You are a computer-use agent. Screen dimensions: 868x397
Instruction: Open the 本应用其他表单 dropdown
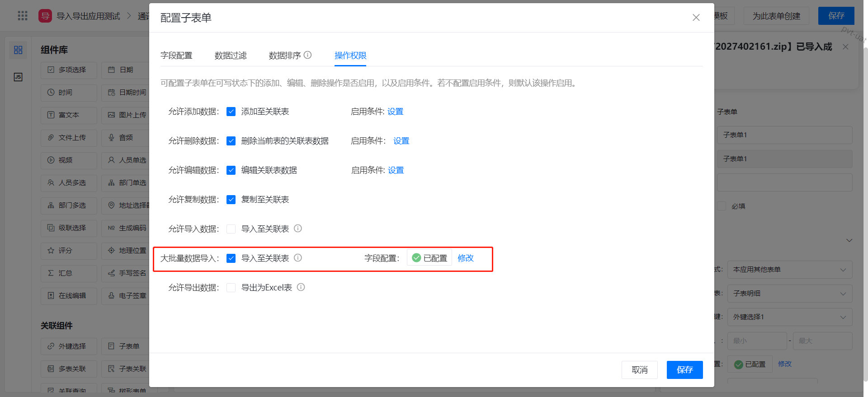[789, 270]
